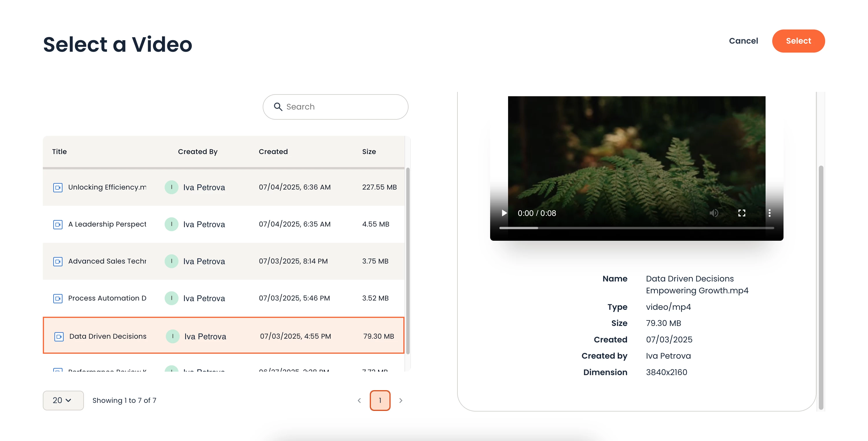Image resolution: width=868 pixels, height=441 pixels.
Task: Mute the video preview volume
Action: [714, 213]
